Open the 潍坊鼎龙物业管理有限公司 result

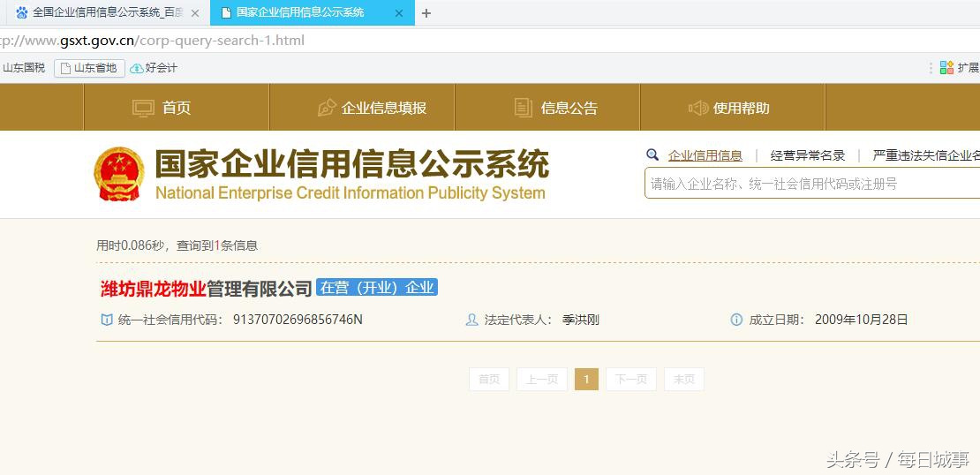(x=207, y=289)
